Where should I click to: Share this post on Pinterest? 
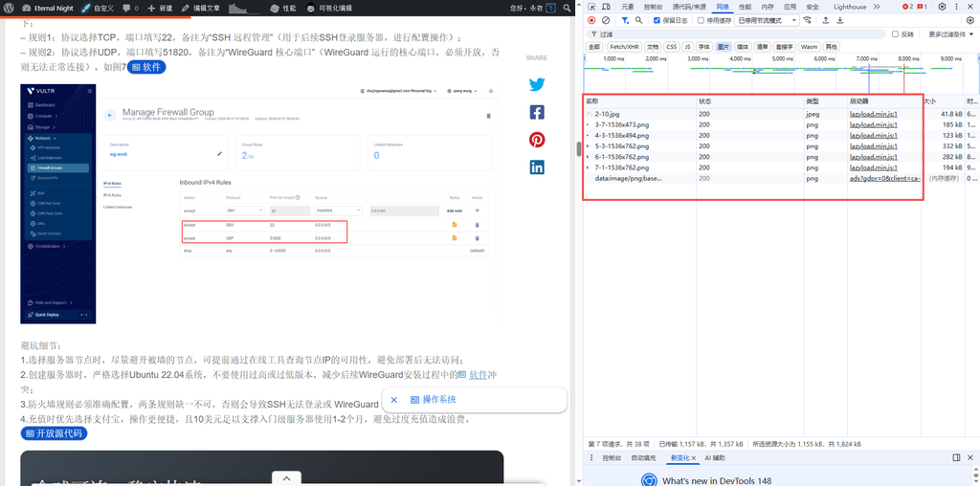(x=537, y=140)
